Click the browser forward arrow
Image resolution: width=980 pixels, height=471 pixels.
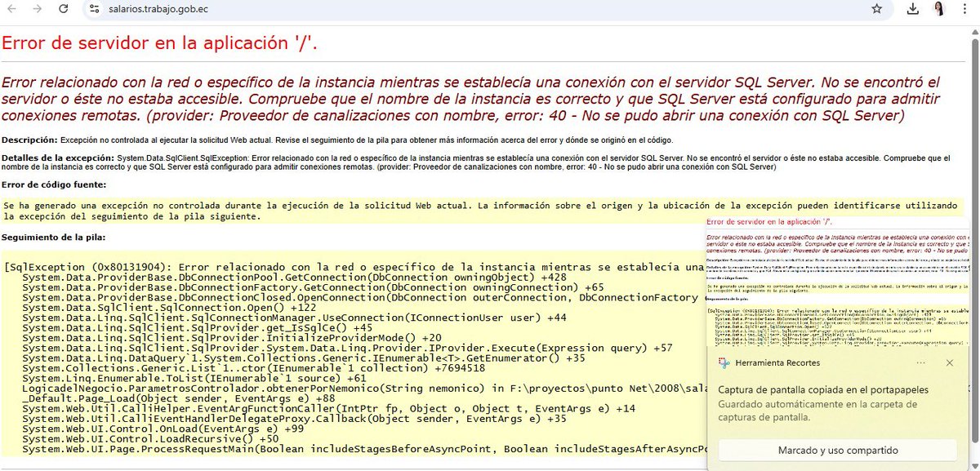coord(38,9)
